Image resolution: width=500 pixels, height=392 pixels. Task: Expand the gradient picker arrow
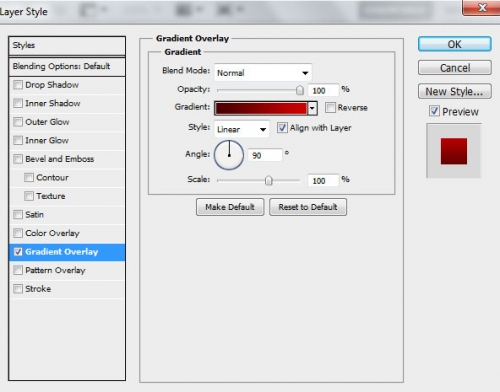312,108
